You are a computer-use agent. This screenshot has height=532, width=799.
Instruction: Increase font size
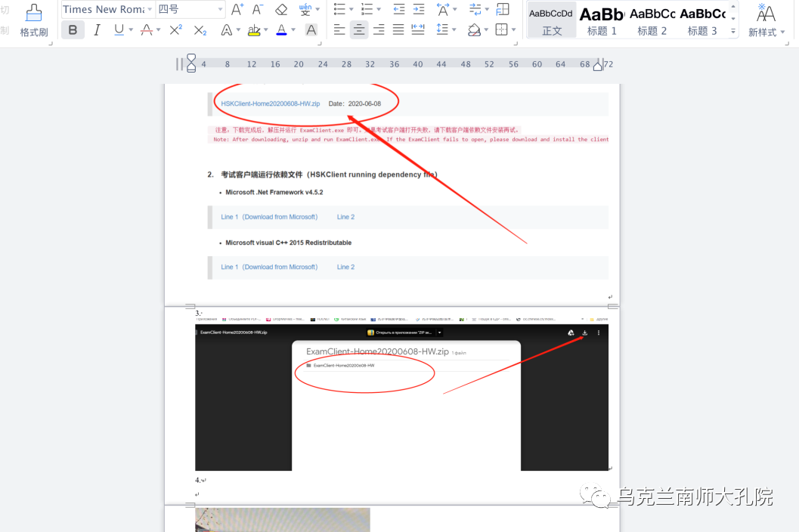tap(237, 9)
